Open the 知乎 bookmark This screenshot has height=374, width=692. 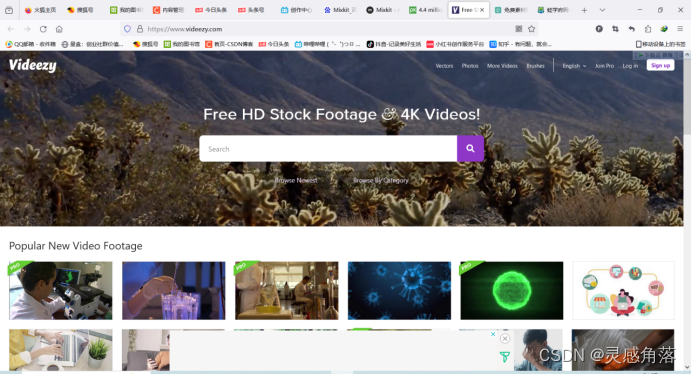coord(520,44)
